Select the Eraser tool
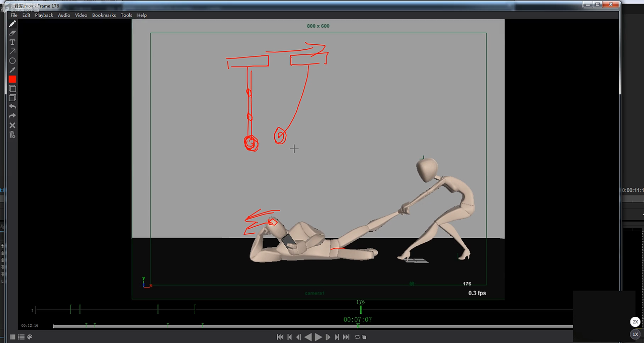The image size is (644, 343). click(x=13, y=33)
